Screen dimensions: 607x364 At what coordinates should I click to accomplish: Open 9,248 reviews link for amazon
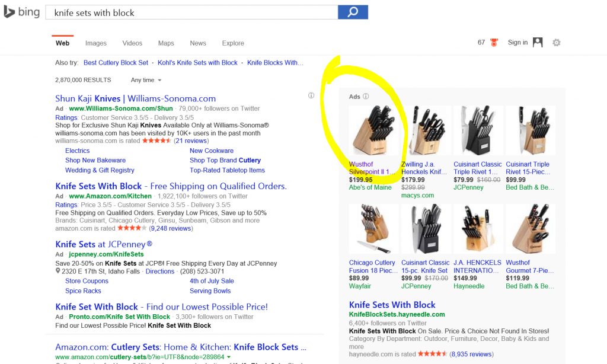tap(171, 228)
